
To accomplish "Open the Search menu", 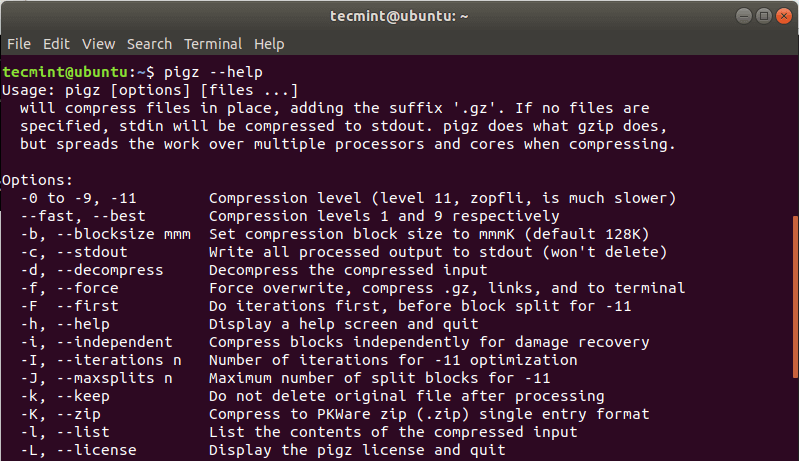I will click(149, 44).
